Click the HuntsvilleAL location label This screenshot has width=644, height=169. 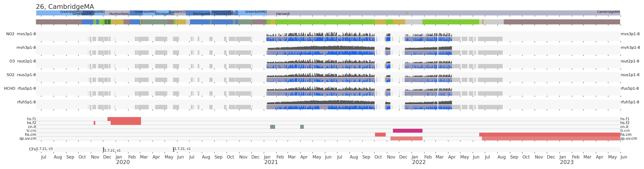coord(119,14)
